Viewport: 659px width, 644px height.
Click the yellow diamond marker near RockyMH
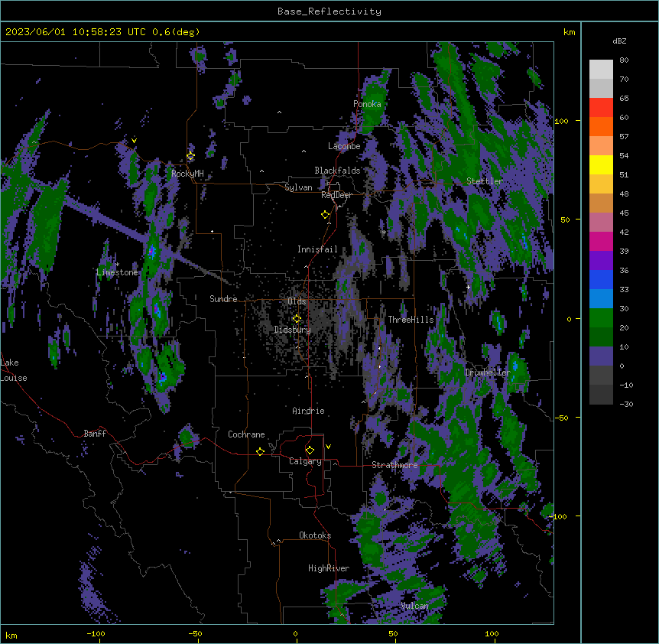point(191,156)
